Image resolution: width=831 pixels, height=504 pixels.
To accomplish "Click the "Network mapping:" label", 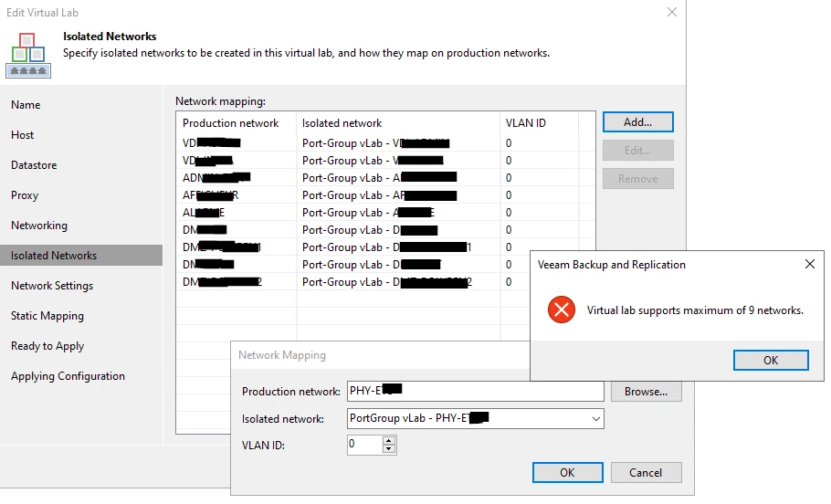I will click(220, 101).
